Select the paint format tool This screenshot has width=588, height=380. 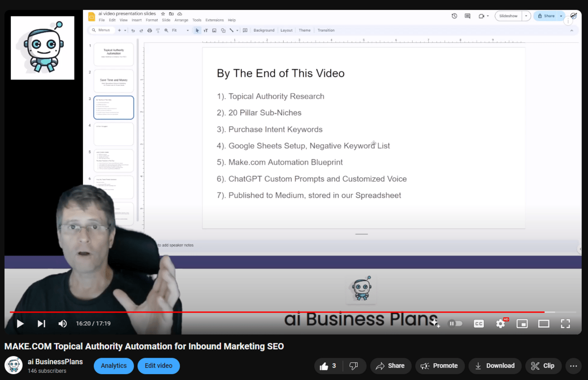pyautogui.click(x=158, y=30)
